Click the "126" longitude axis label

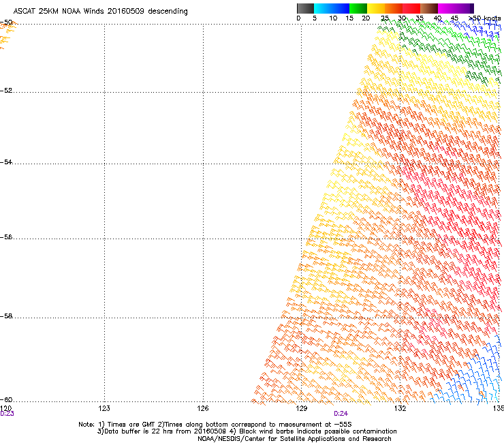[x=203, y=408]
